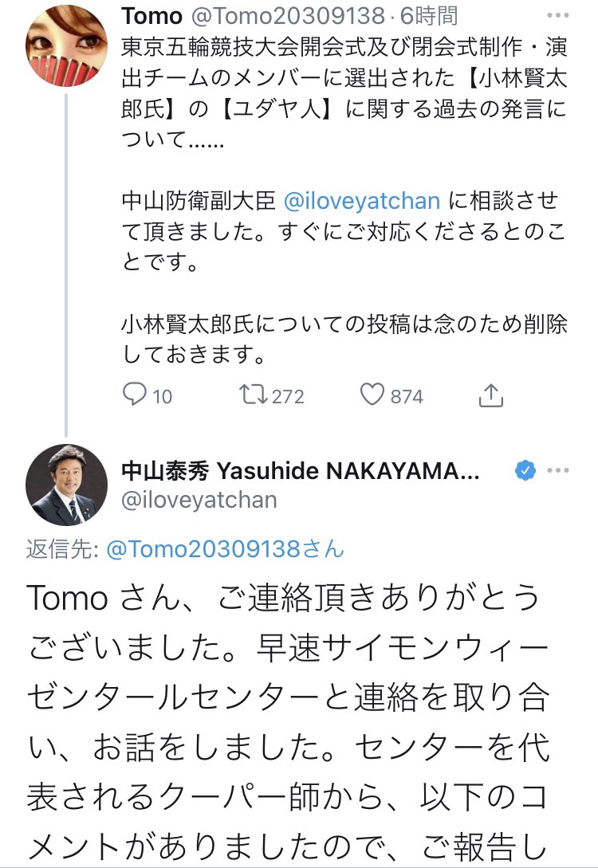598x868 pixels.
Task: Open Tomo's tweet three-dot options menu
Action: click(557, 15)
